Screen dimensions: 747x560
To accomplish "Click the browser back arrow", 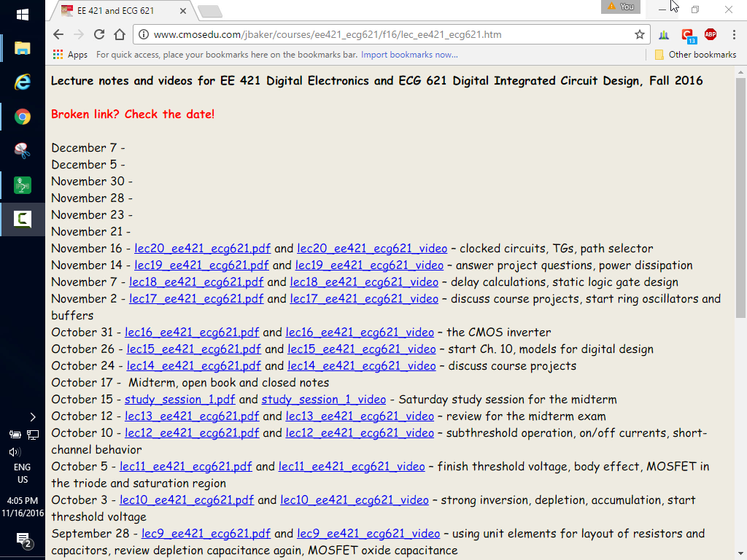I will coord(58,34).
